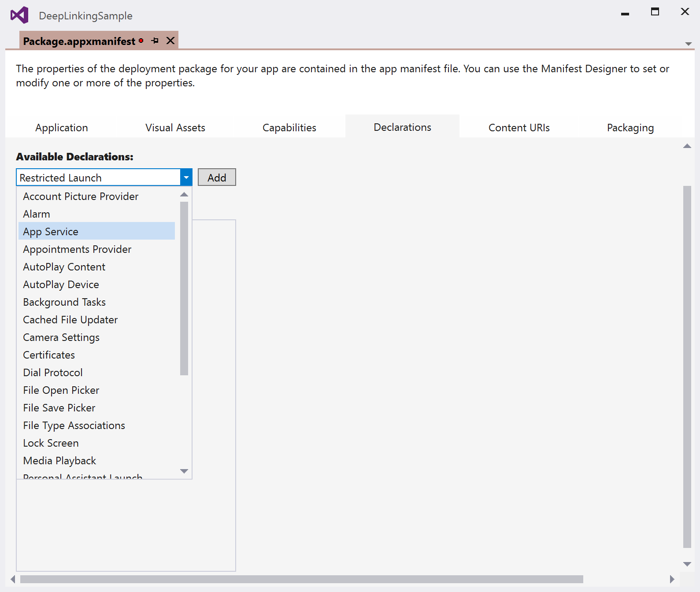Toggle the Available Declarations dropdown arrow

click(186, 178)
